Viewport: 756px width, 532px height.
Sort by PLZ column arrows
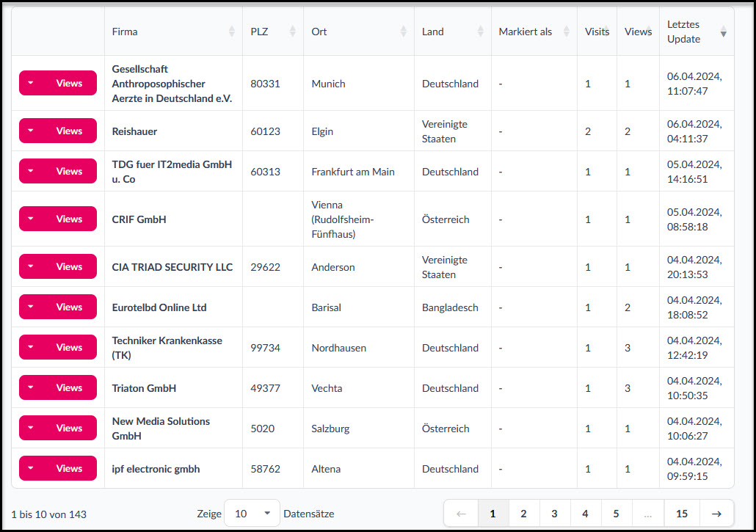293,32
